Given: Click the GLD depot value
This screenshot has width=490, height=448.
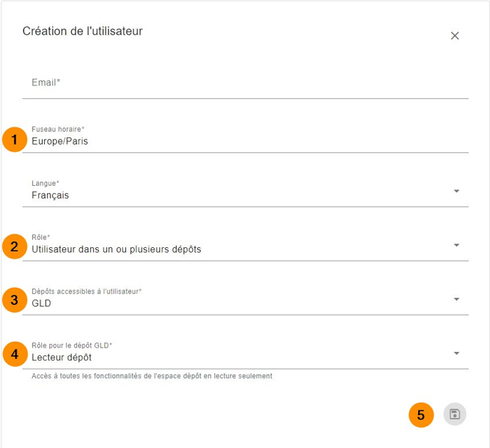Looking at the screenshot, I should pyautogui.click(x=41, y=303).
